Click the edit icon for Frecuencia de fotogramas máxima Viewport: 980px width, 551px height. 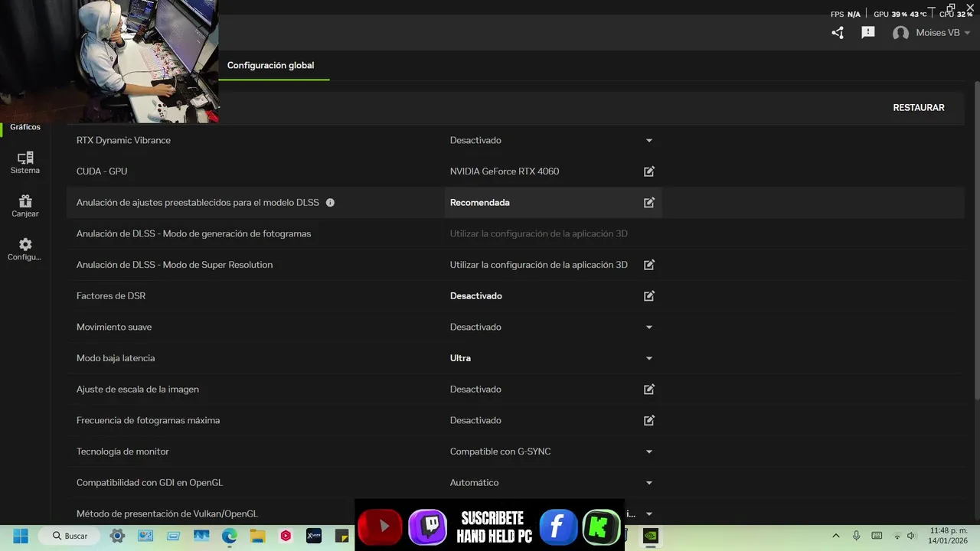[649, 420]
